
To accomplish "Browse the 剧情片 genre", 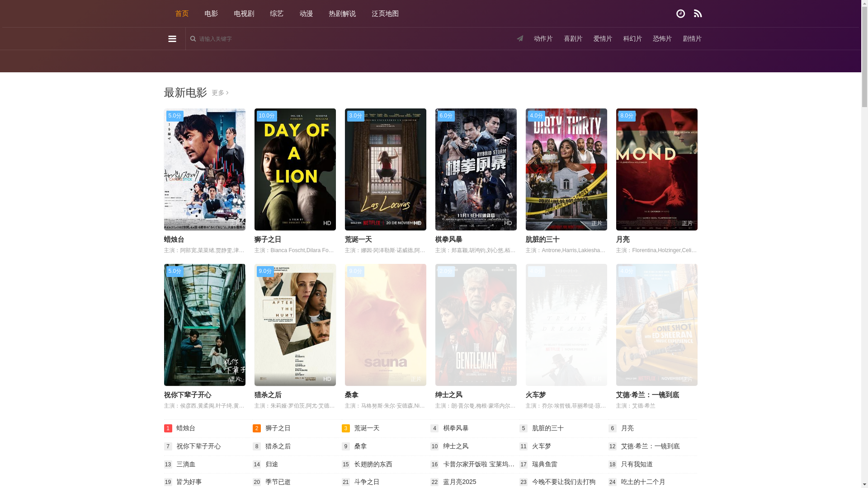I will [x=692, y=38].
